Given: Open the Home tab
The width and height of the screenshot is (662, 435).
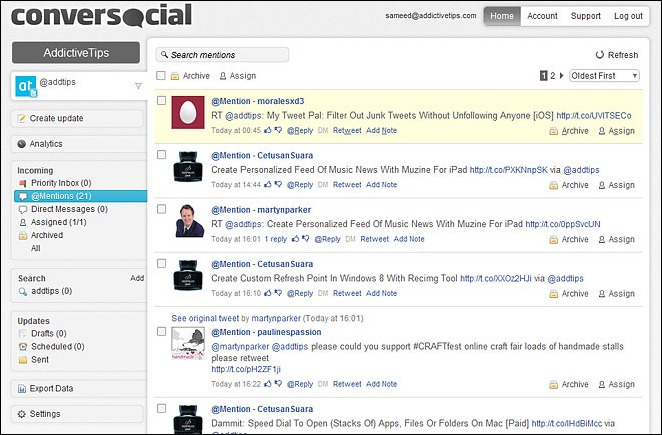Looking at the screenshot, I should (x=502, y=16).
